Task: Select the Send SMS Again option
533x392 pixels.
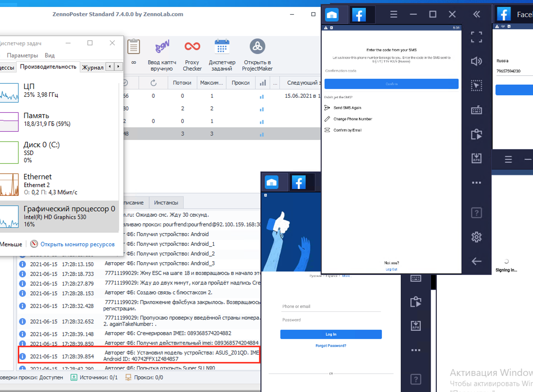Action: [347, 108]
